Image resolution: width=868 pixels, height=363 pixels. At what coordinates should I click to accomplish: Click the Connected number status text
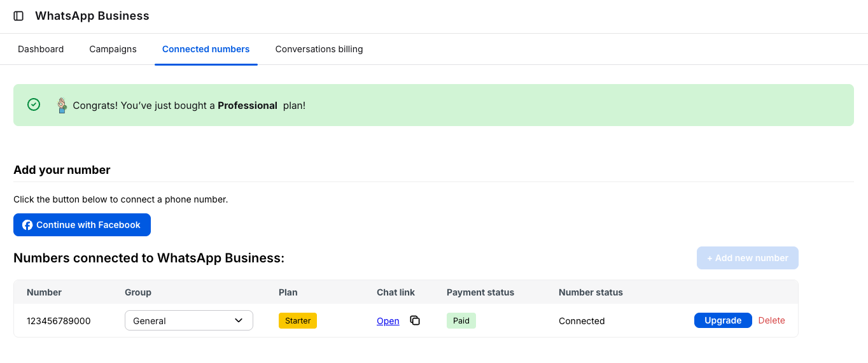(x=581, y=321)
